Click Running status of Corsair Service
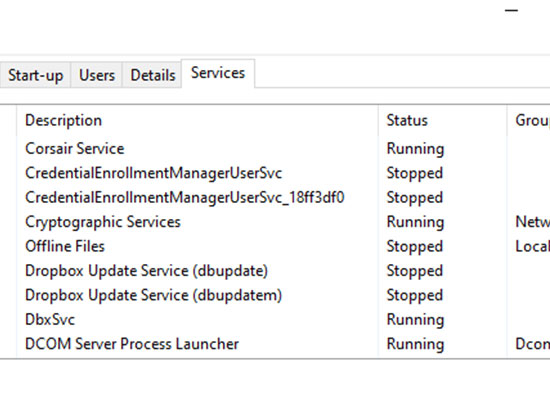 point(415,149)
